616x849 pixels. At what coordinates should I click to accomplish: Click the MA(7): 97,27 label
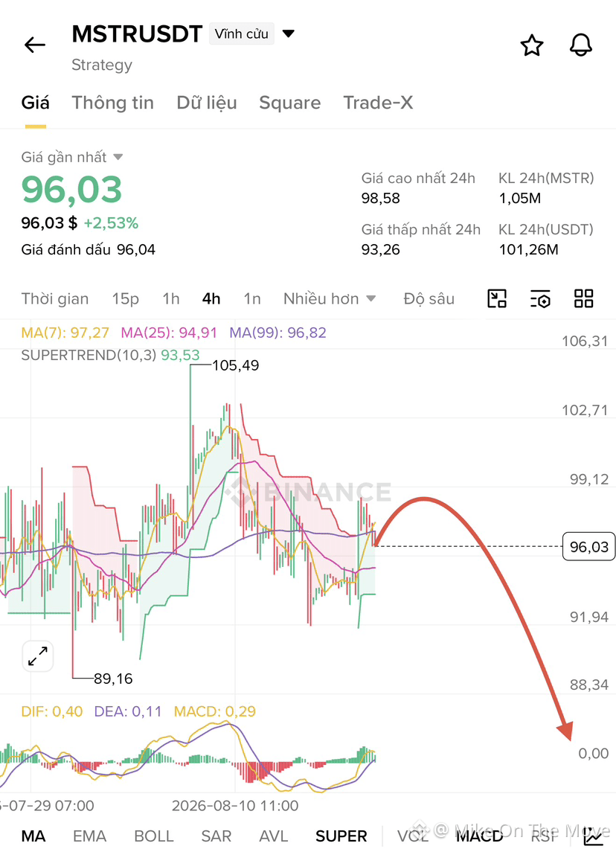coord(65,332)
